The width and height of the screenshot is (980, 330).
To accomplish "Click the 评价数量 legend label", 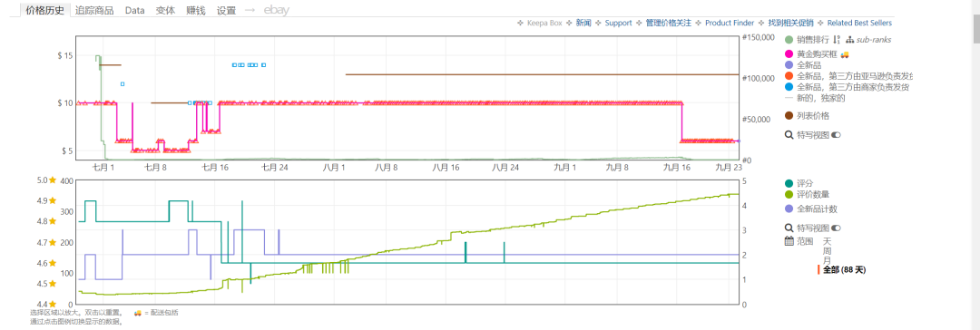I will click(813, 194).
